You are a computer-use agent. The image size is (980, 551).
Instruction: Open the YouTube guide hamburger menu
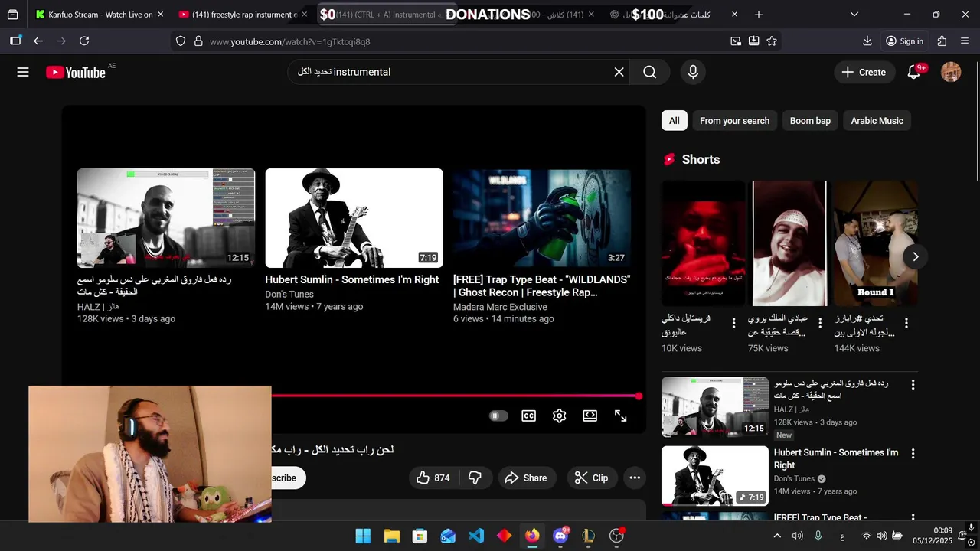coord(23,72)
